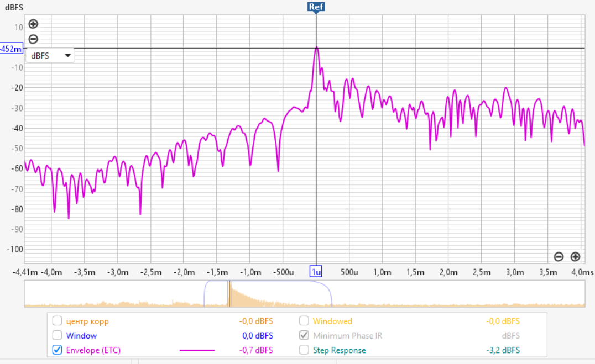This screenshot has height=364, width=595.
Task: Open the dBFS units dropdown
Action: click(51, 55)
